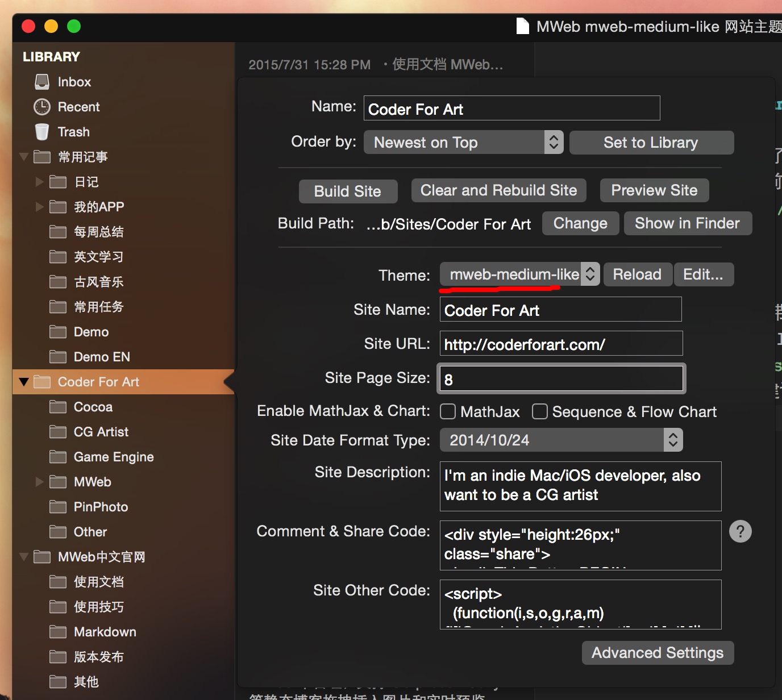Click the 常用任务 folder icon
Viewport: 782px width, 700px height.
(58, 307)
